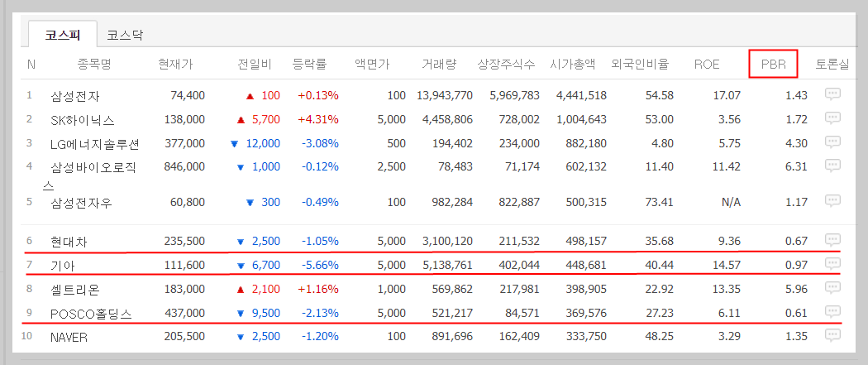The image size is (868, 365).
Task: Select the N/A ROE cell
Action: pyautogui.click(x=731, y=202)
